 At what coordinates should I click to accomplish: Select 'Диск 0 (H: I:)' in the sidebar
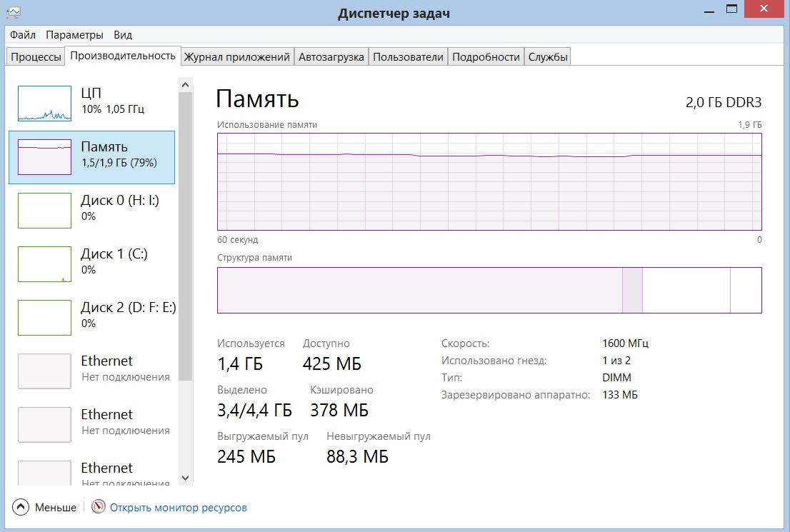click(91, 210)
